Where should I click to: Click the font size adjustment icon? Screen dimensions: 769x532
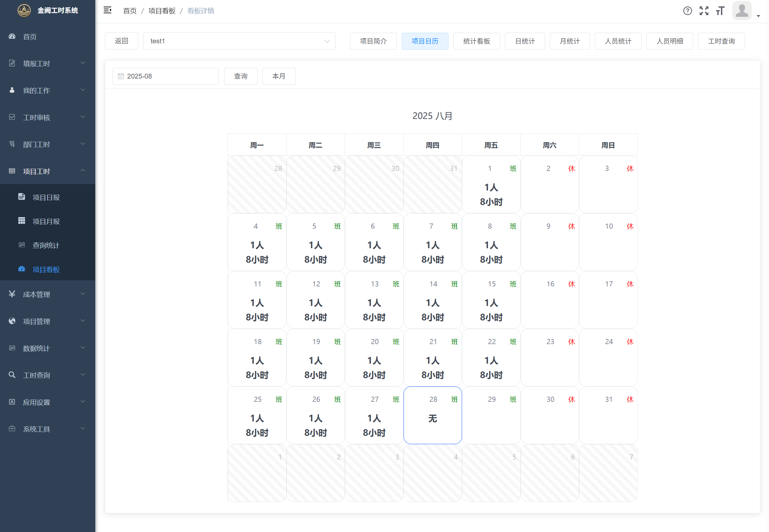click(720, 11)
